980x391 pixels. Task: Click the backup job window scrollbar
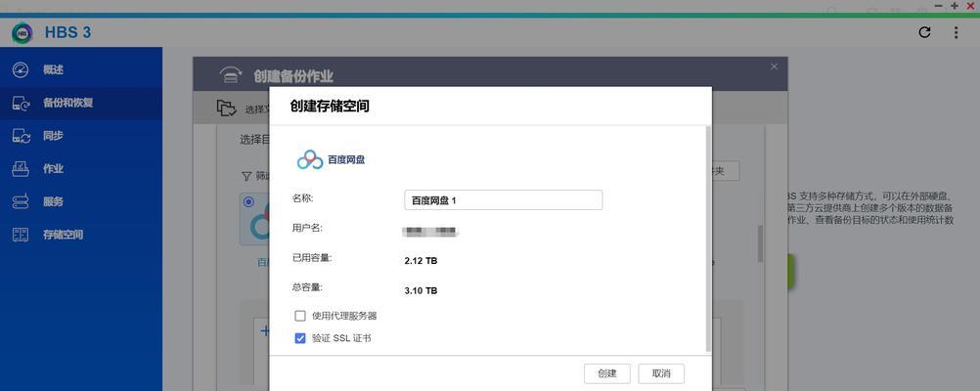click(x=761, y=243)
